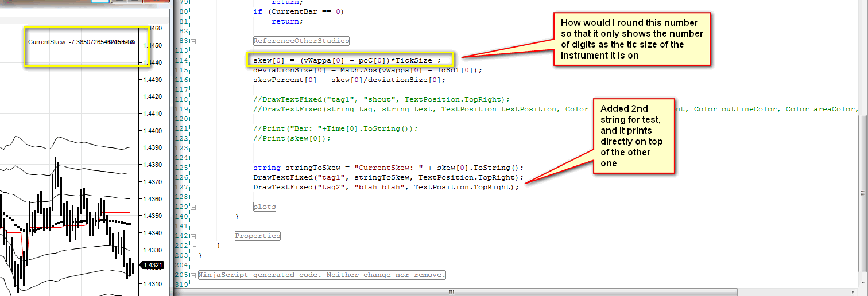Image resolution: width=868 pixels, height=296 pixels.
Task: Place cursor on the deviationSize[0] = Math.Abs line
Action: point(368,70)
